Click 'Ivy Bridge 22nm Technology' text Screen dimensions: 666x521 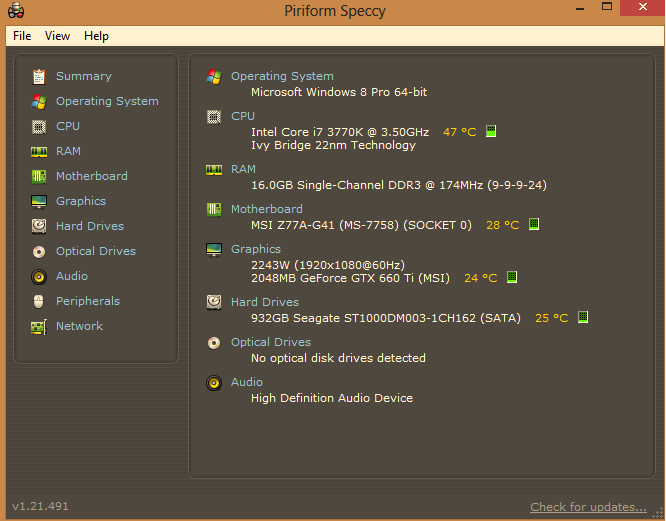pos(333,145)
